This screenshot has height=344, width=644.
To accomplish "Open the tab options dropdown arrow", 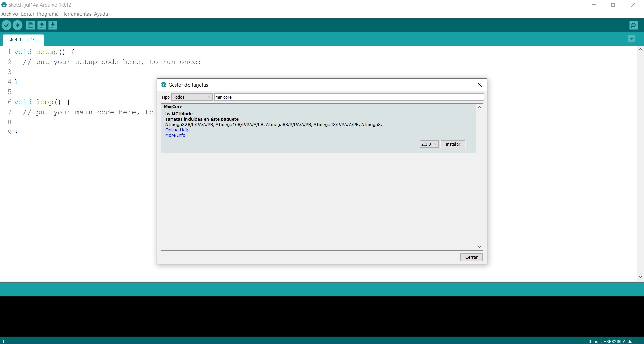I will point(632,39).
